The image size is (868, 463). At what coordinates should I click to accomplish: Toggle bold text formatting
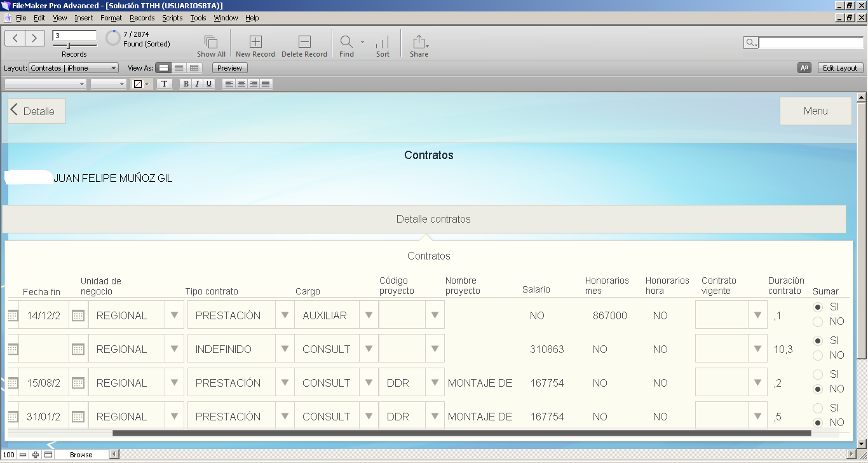(186, 84)
